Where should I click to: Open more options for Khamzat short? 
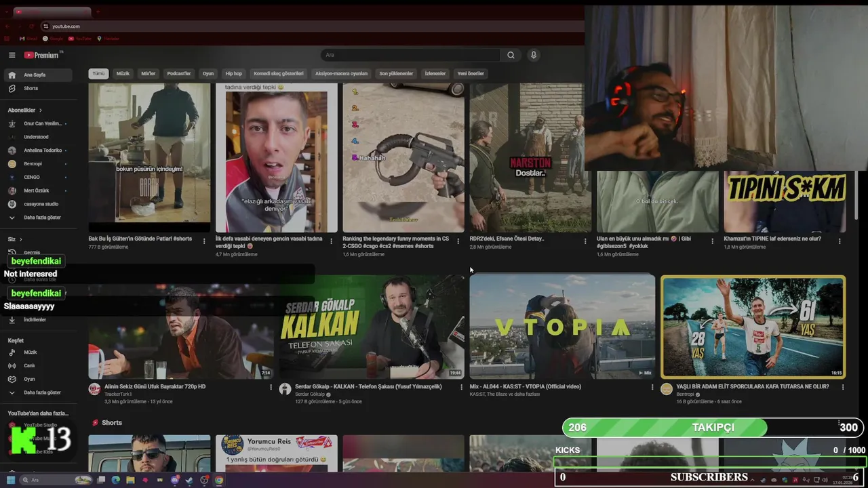click(840, 241)
